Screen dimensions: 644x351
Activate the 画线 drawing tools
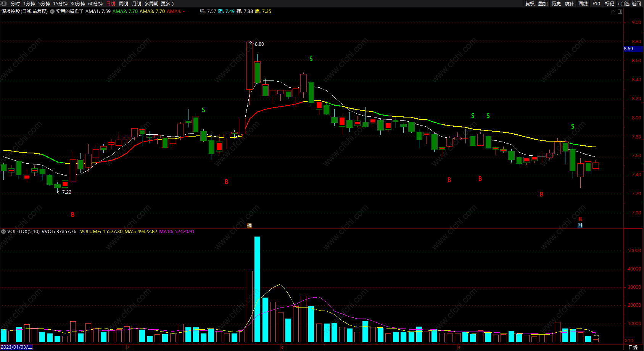(583, 3)
